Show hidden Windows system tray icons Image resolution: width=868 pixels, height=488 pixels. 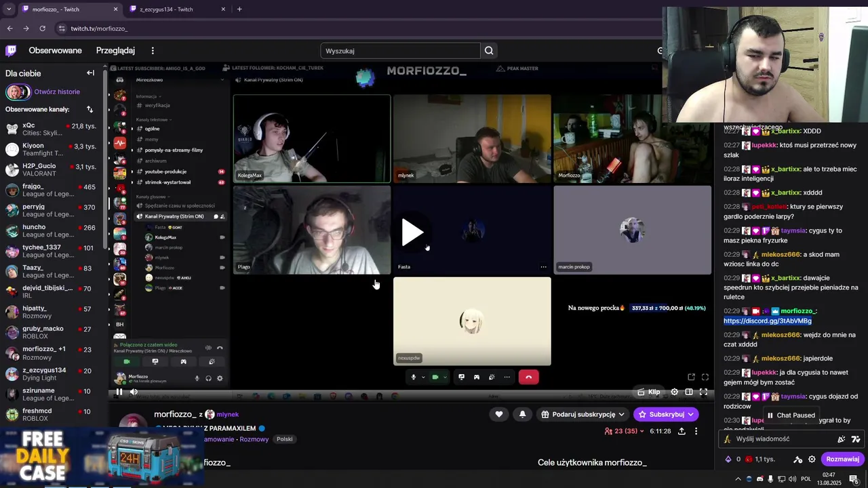(x=738, y=479)
